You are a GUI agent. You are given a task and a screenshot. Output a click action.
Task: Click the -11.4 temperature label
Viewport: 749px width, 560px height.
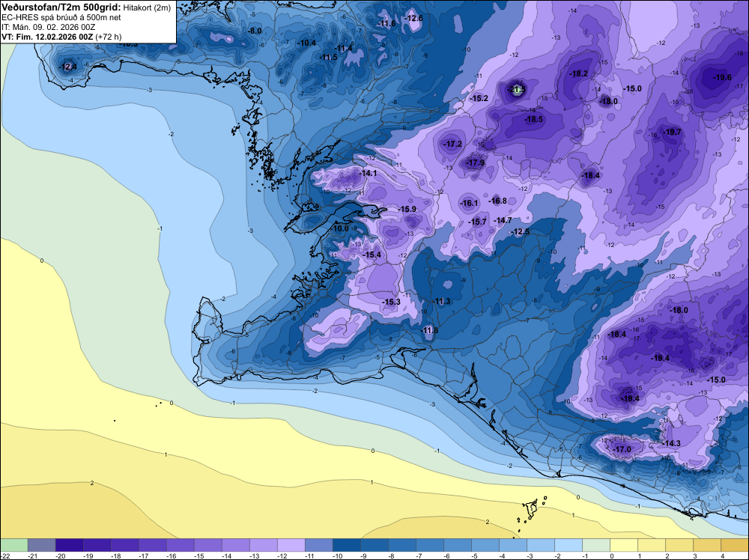tap(343, 48)
